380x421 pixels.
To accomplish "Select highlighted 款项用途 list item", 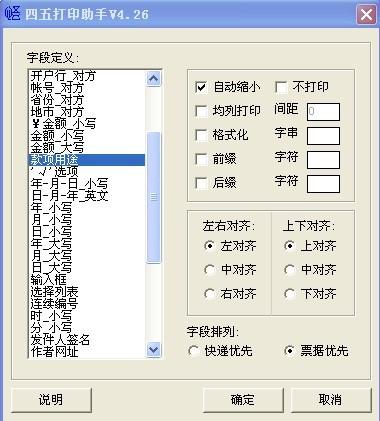I will click(x=87, y=160).
